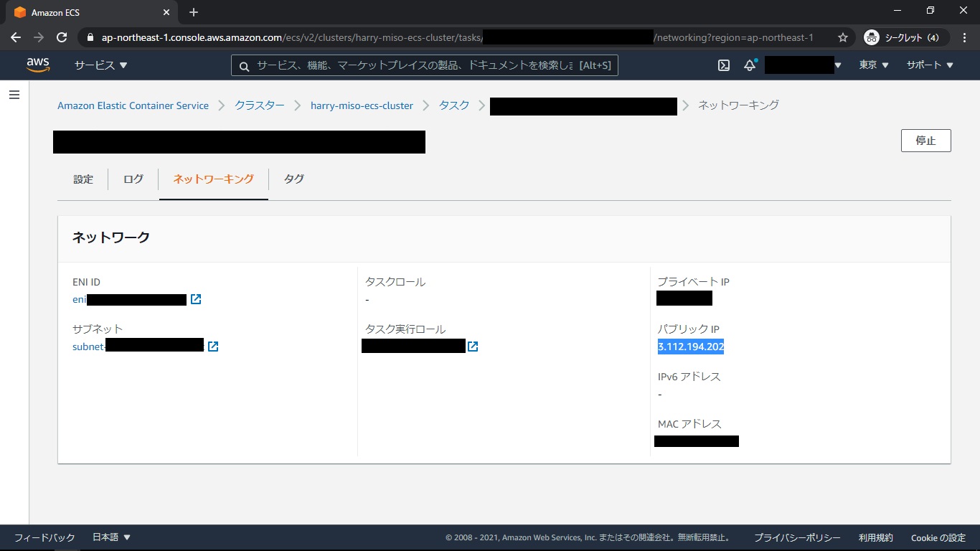This screenshot has height=551, width=980.
Task: Open the notifications bell icon
Action: [x=750, y=65]
